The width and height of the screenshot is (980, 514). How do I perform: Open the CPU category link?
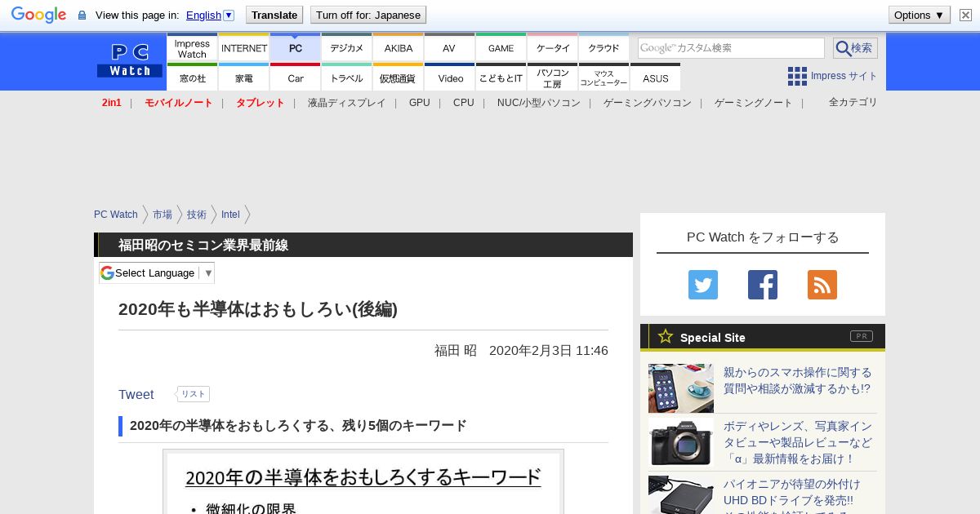point(464,103)
